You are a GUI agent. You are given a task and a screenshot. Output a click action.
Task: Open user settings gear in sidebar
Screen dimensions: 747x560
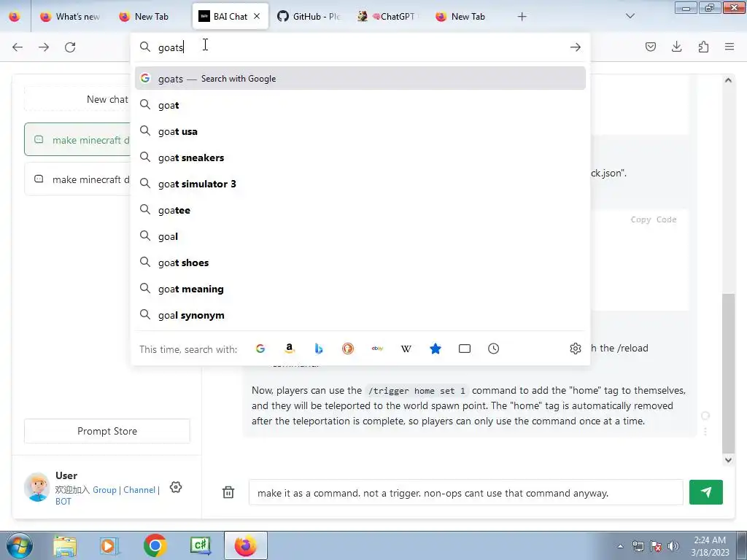[x=176, y=487]
